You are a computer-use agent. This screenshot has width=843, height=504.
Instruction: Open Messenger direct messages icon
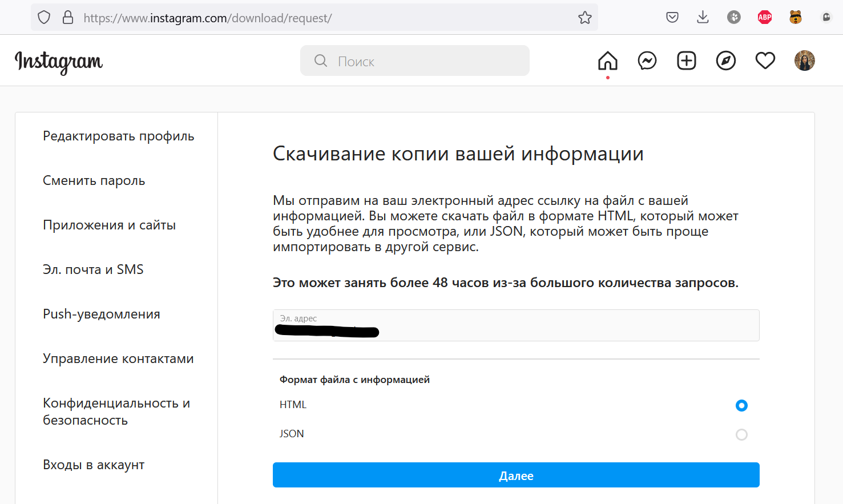(647, 60)
